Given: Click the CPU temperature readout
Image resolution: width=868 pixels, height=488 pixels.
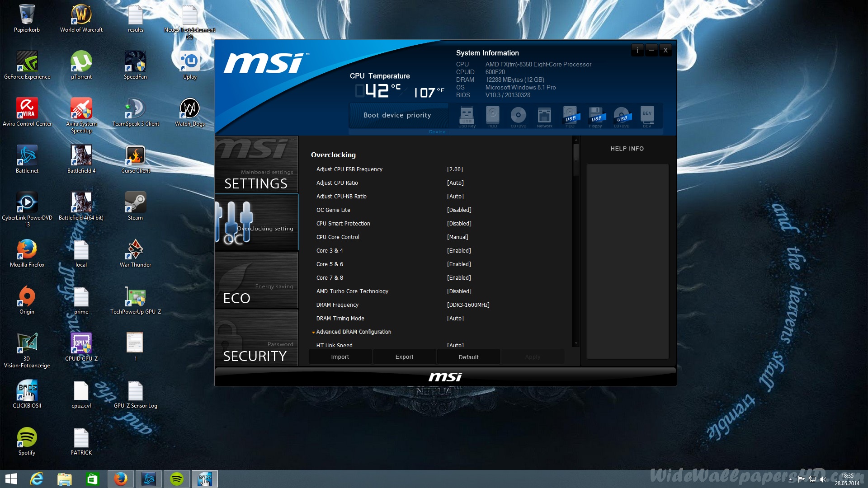Looking at the screenshot, I should (x=400, y=91).
